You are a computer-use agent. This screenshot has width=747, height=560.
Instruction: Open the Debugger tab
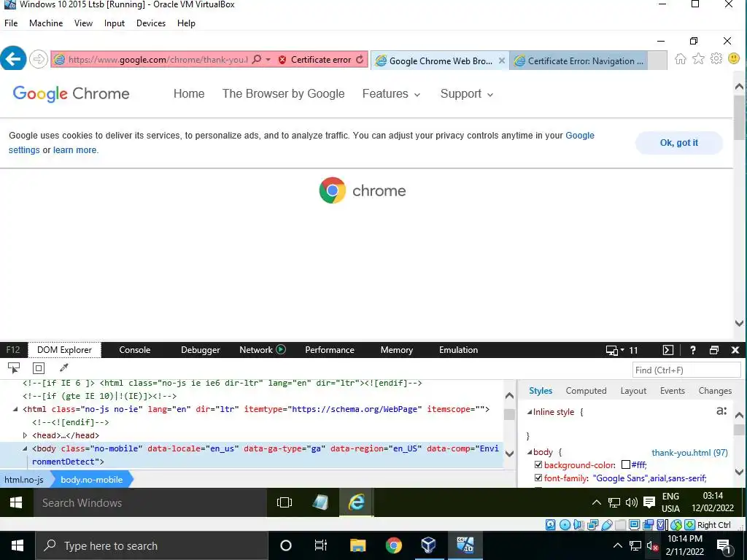pos(200,350)
